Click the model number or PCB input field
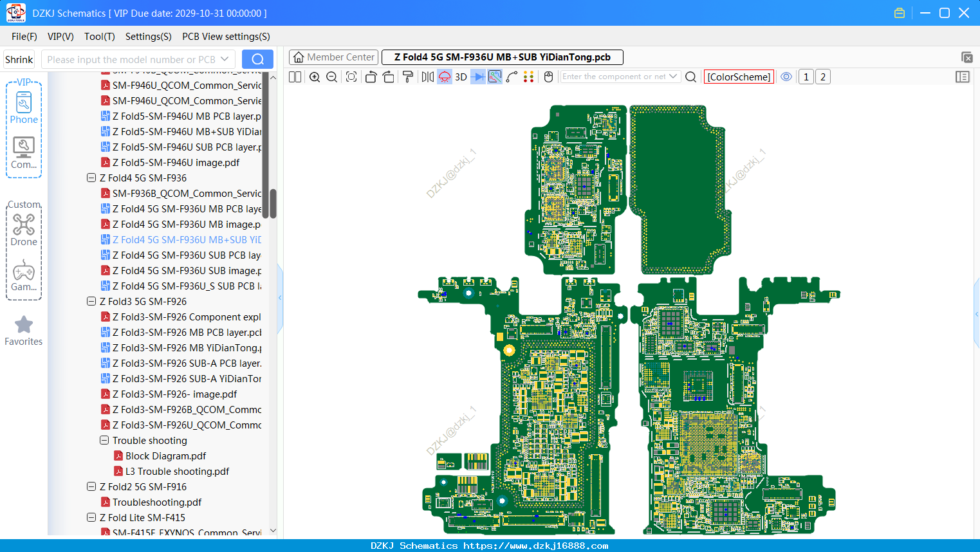 138,59
